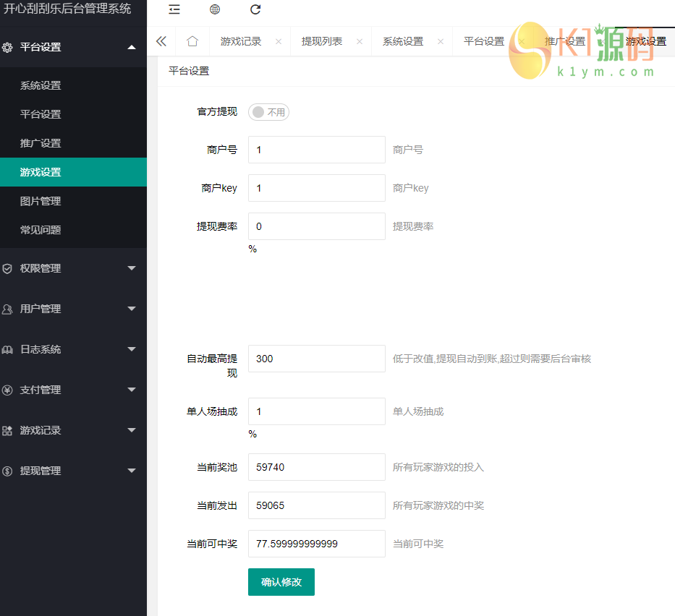
Task: Toggle the 官方提现 switch
Action: click(268, 112)
